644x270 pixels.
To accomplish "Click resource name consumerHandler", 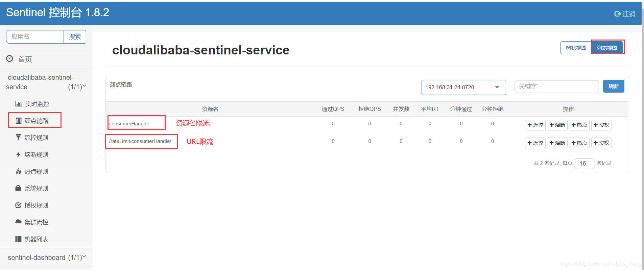I will (129, 124).
